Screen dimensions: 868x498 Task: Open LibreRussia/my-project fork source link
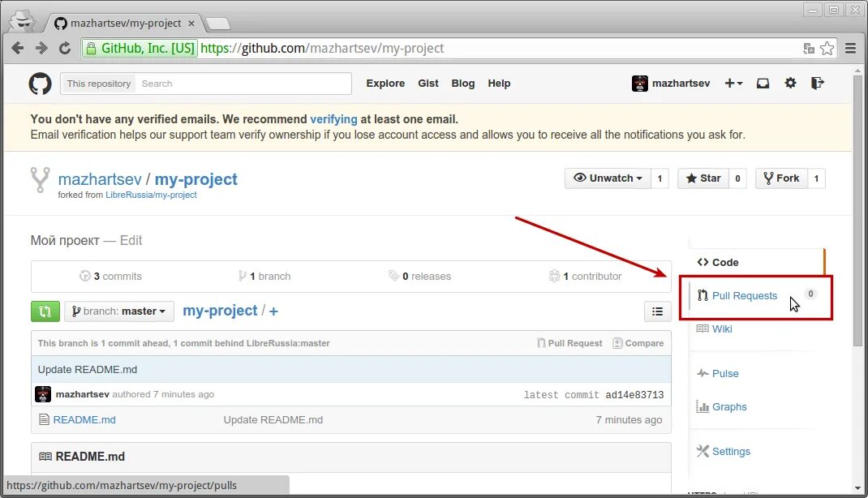(x=151, y=195)
